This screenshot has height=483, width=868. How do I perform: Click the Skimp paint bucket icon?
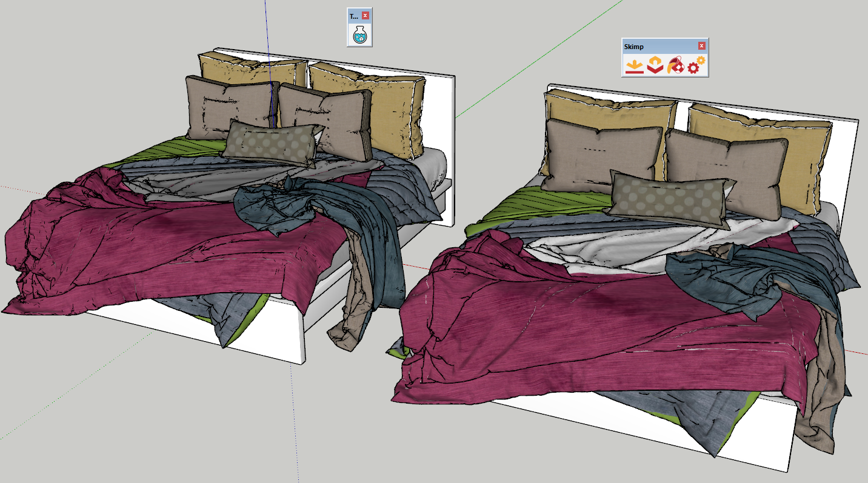click(x=675, y=65)
